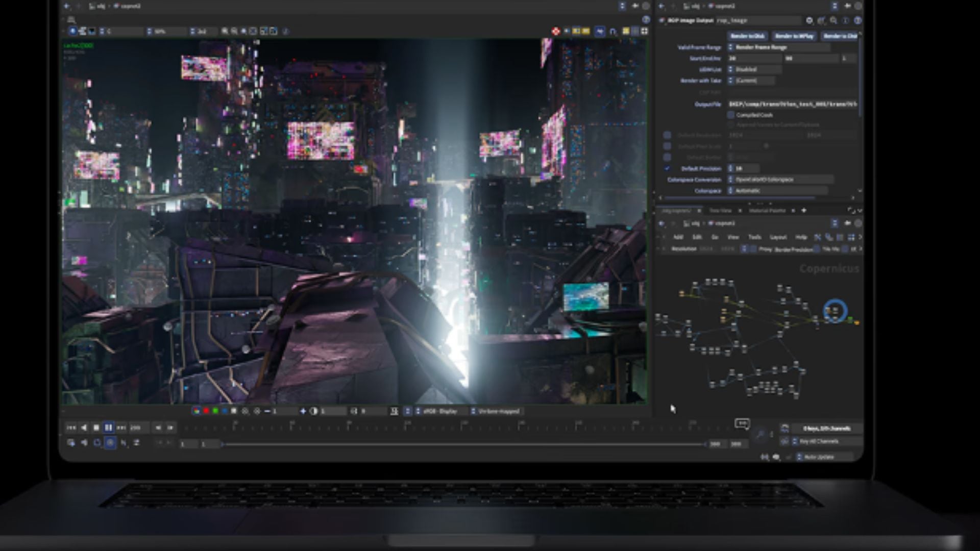
Task: Jump to the first frame in the playbar
Action: [x=71, y=428]
